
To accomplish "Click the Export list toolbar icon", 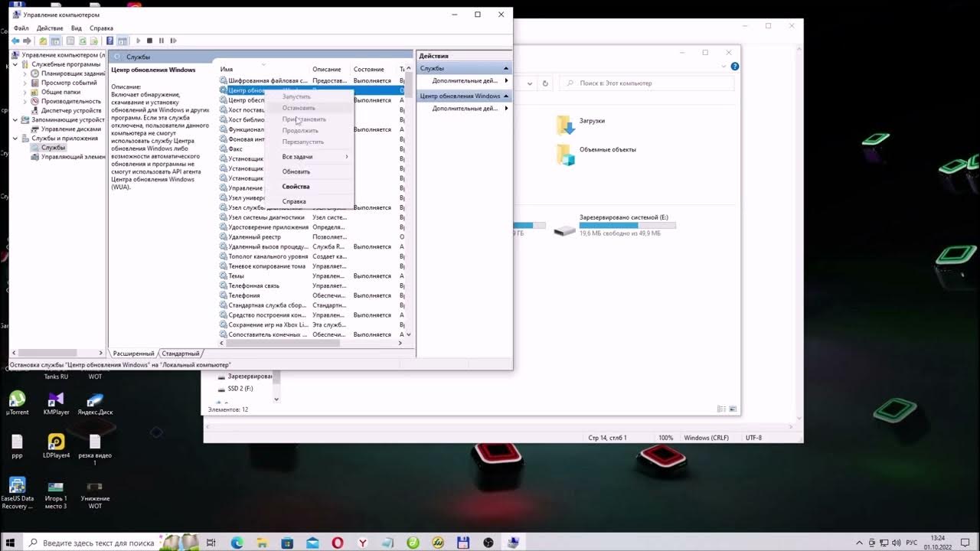I will point(93,41).
